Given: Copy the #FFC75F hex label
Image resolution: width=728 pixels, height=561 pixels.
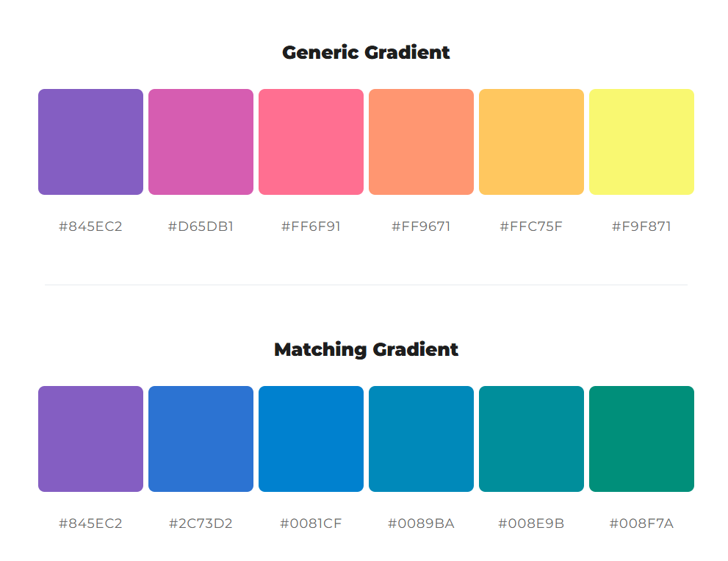Looking at the screenshot, I should tap(531, 226).
